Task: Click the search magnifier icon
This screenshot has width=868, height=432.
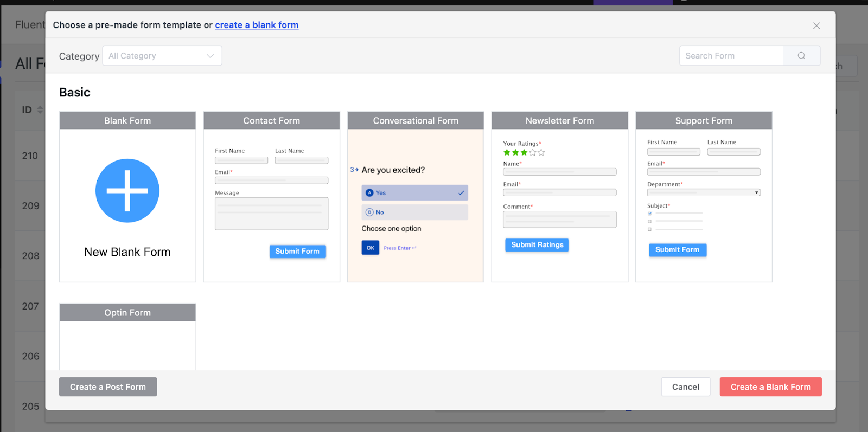Action: tap(801, 56)
